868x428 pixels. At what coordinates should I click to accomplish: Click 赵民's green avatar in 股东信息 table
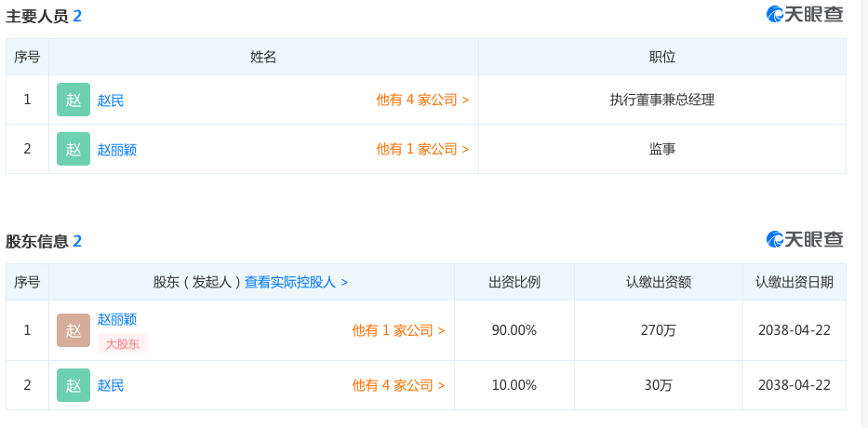pos(73,385)
